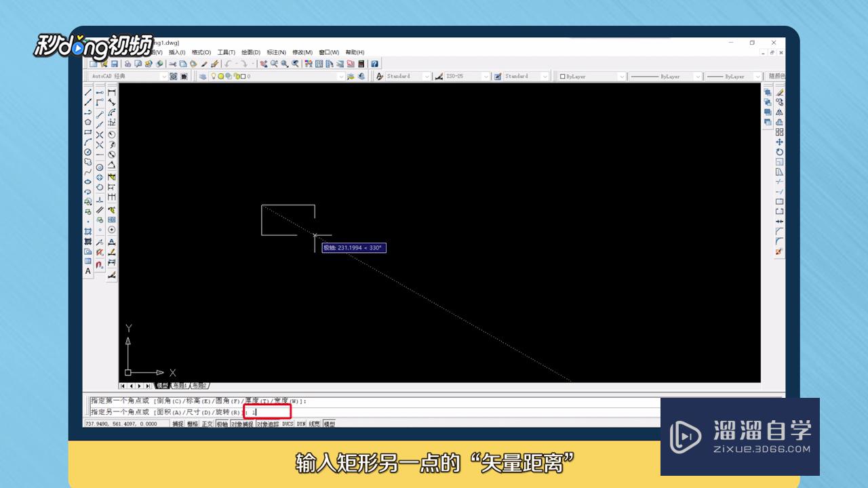Toggle DUCS in status bar

288,424
